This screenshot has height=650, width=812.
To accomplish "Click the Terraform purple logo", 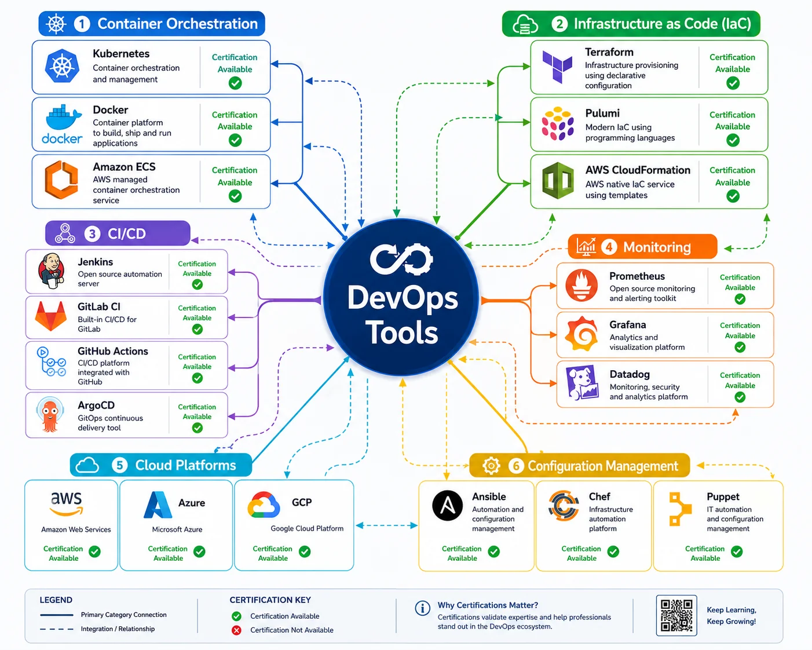I will pos(557,67).
